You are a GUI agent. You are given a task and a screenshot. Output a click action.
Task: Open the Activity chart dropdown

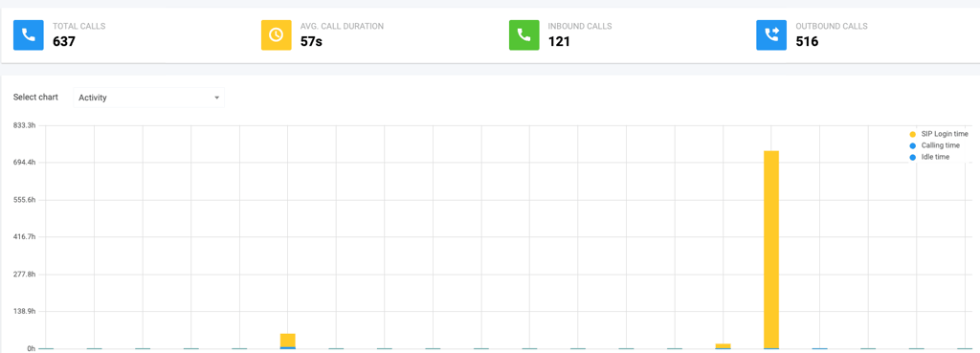tap(148, 98)
